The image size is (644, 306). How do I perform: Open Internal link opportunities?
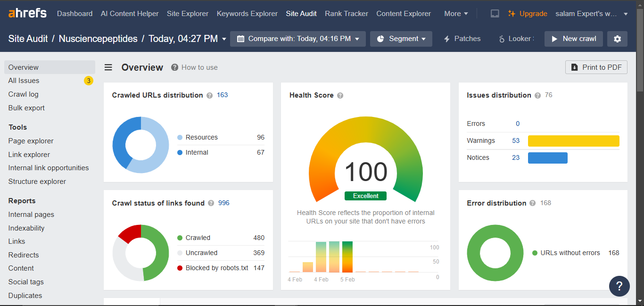point(49,168)
